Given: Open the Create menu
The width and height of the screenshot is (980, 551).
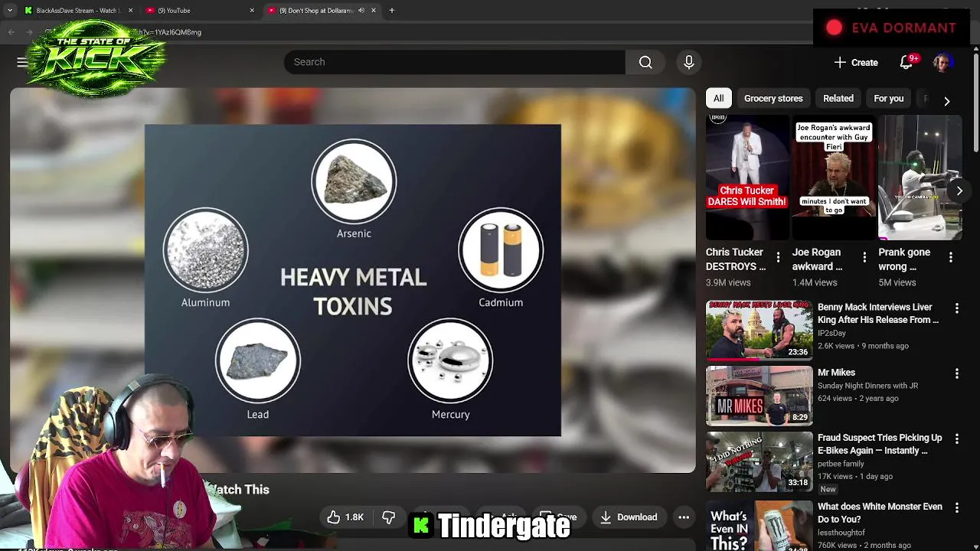Looking at the screenshot, I should coord(856,63).
